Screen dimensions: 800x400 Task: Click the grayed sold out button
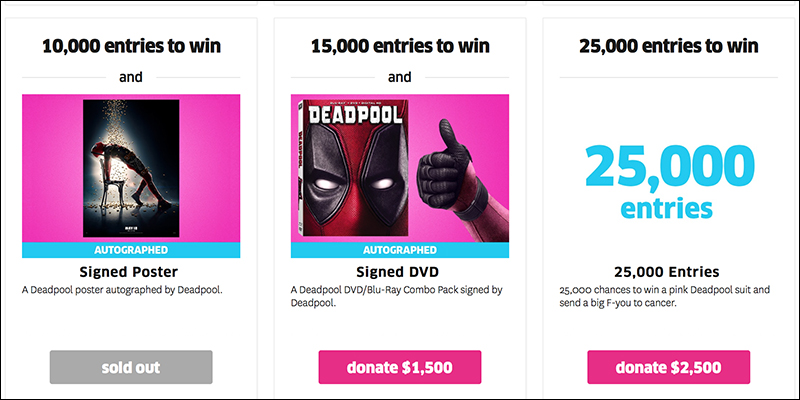coord(131,367)
